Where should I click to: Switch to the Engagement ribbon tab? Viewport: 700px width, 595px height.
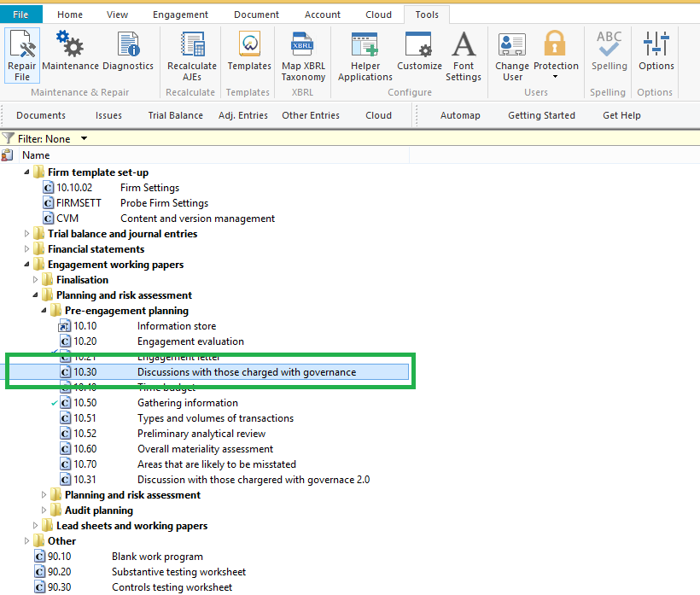(x=180, y=15)
